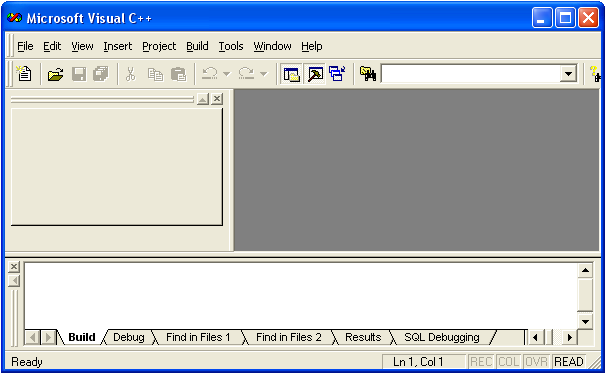606x374 pixels.
Task: Click the Redo arrow icon
Action: [246, 73]
